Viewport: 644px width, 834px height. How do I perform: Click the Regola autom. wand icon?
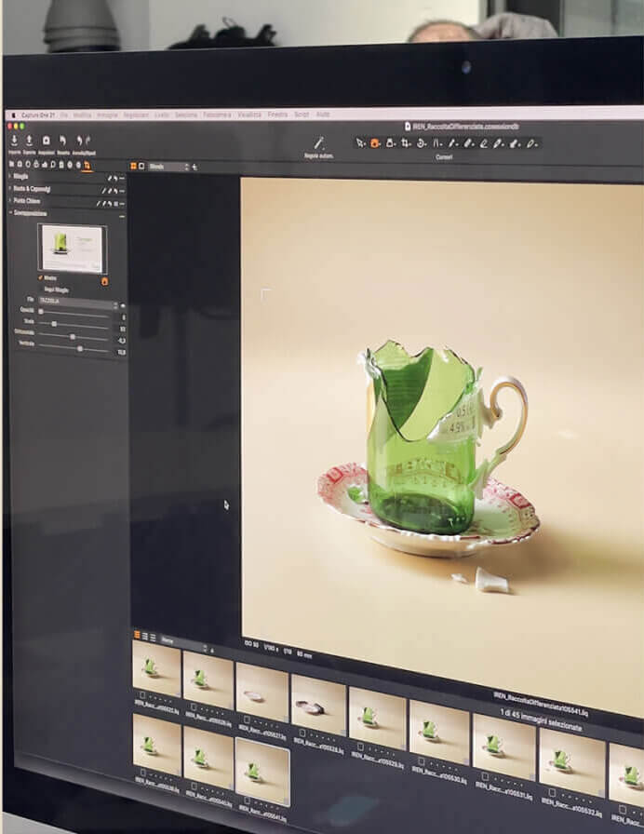pos(318,142)
